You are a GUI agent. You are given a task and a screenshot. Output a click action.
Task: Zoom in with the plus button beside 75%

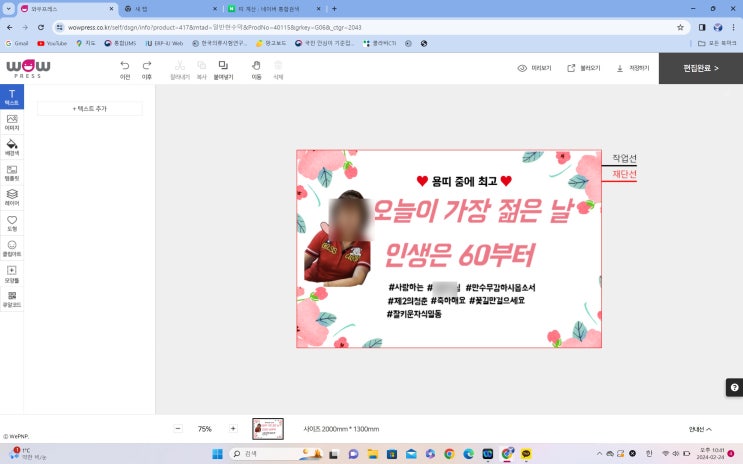click(233, 428)
